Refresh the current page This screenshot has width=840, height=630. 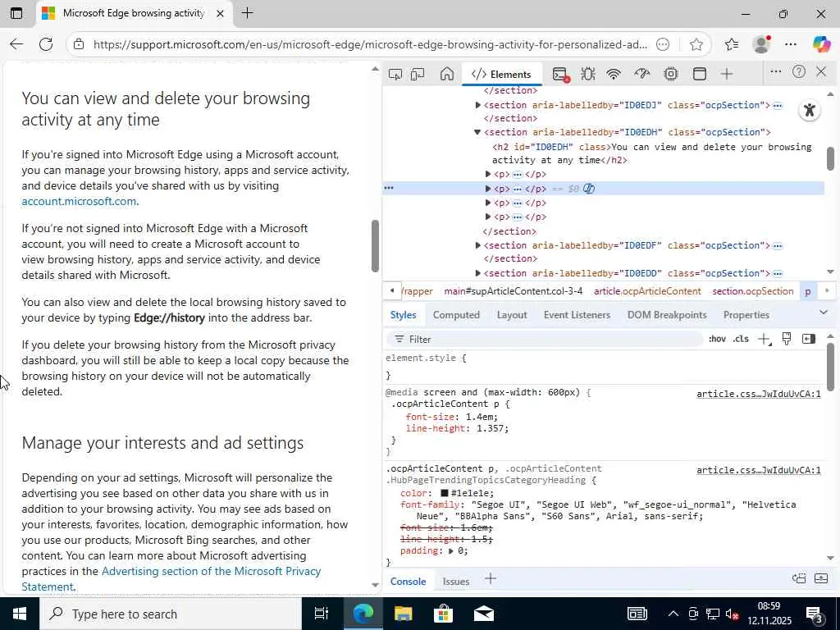point(46,44)
